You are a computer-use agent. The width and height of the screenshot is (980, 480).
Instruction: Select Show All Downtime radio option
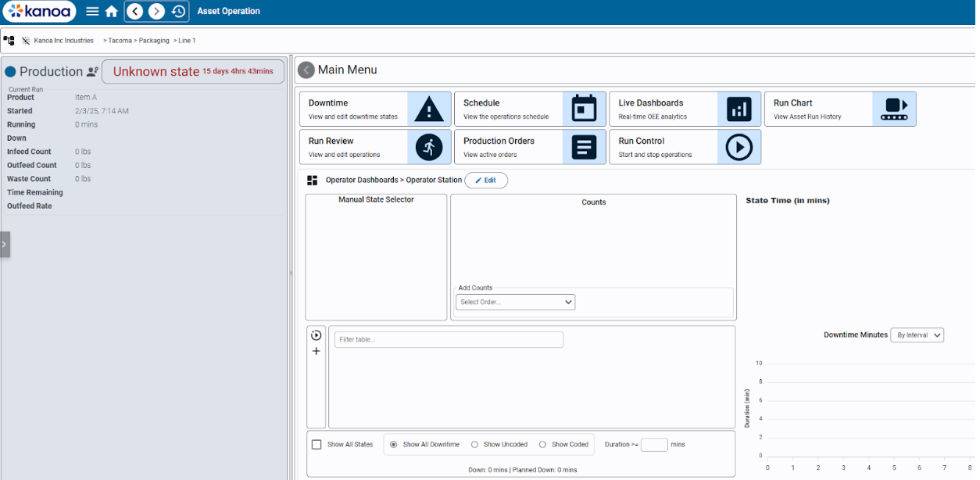393,444
